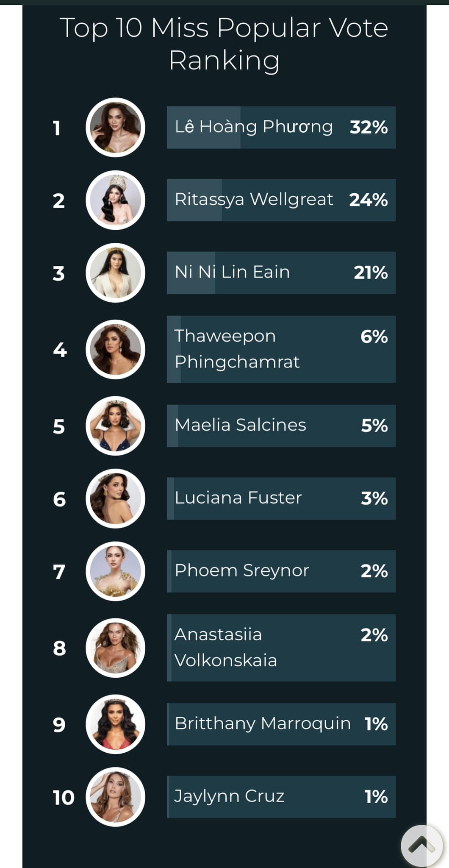This screenshot has height=868, width=449.
Task: Select the Luciana Fuster name label
Action: tap(238, 498)
